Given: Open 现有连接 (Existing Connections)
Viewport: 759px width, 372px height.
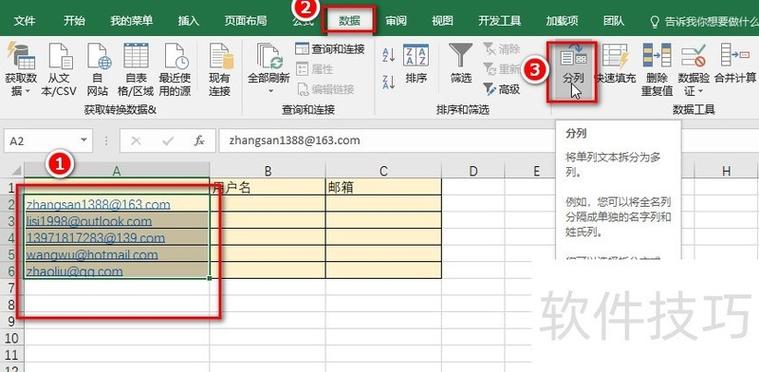Looking at the screenshot, I should pos(220,70).
